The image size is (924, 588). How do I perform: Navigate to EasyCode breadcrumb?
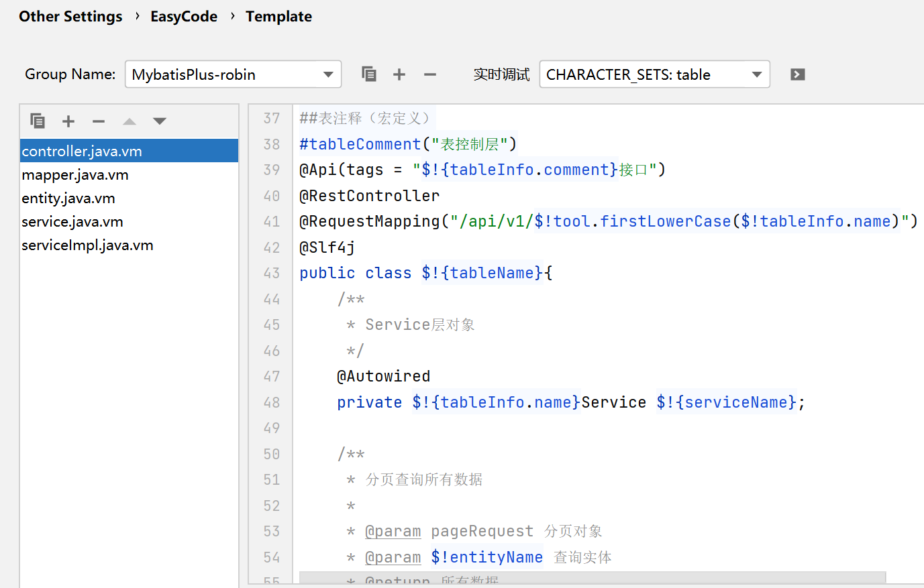184,17
